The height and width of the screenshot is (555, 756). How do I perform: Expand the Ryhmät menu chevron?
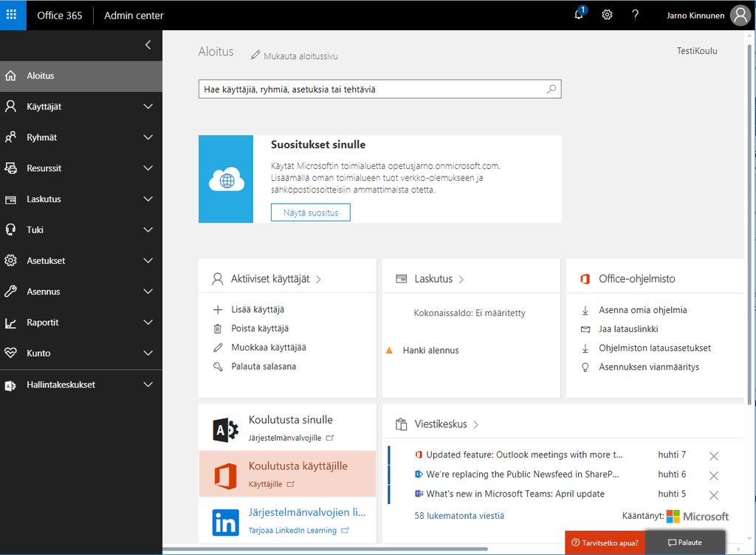click(x=148, y=137)
